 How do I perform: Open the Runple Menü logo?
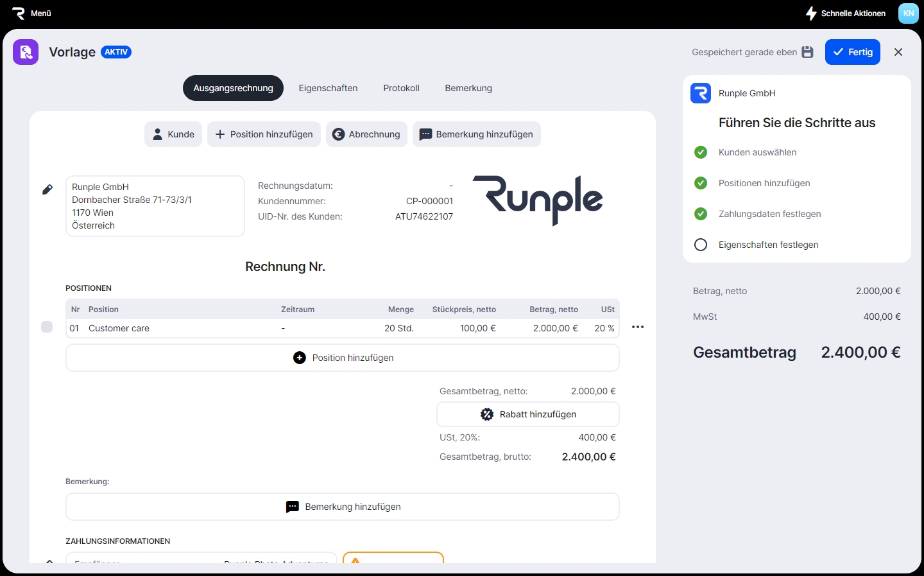(19, 13)
